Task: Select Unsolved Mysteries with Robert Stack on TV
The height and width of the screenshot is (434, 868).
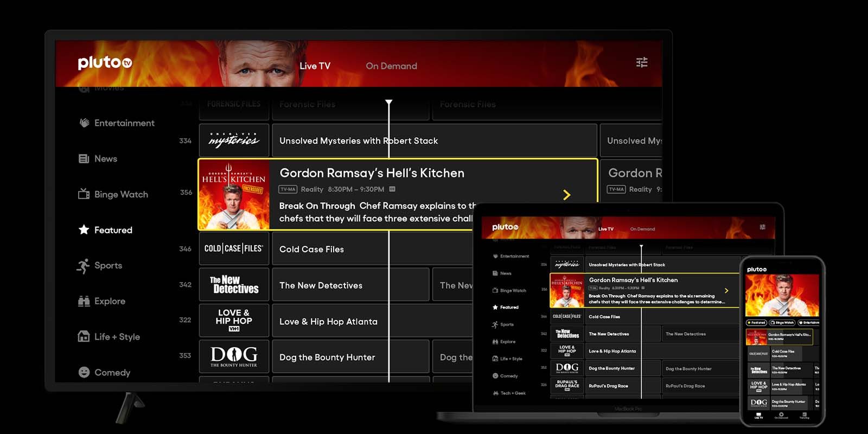Action: (434, 141)
